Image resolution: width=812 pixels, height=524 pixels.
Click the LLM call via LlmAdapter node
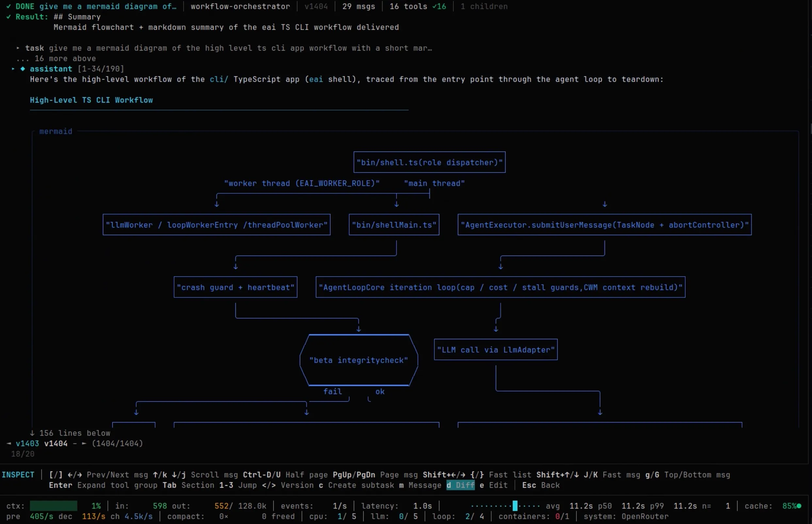click(496, 349)
